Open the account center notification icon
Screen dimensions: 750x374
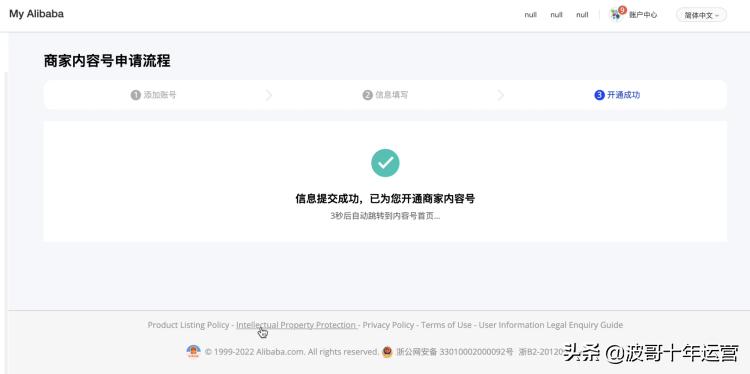tap(617, 13)
